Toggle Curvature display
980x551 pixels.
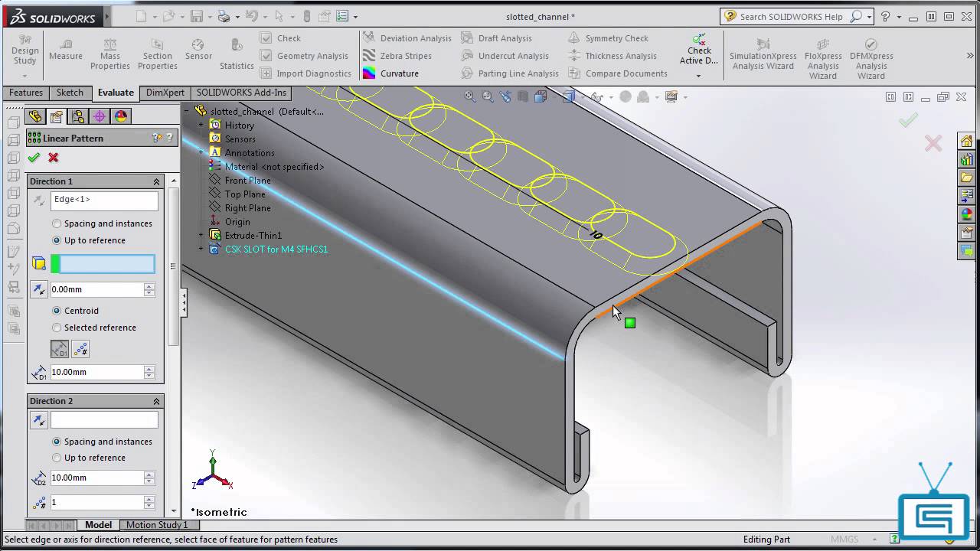point(391,73)
